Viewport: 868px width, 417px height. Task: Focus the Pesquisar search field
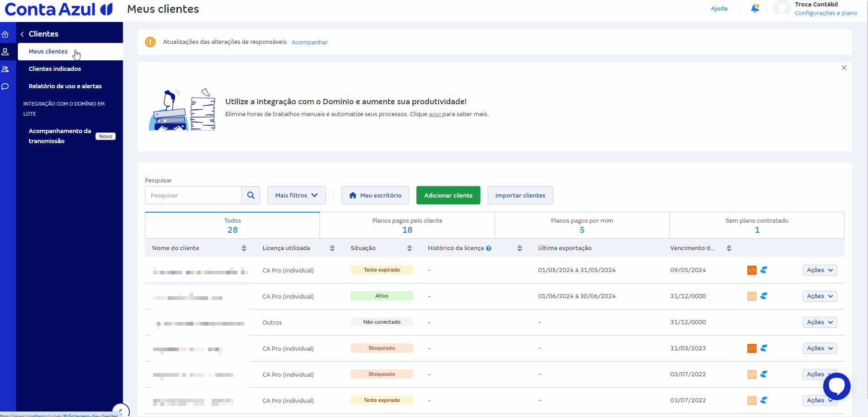[193, 195]
